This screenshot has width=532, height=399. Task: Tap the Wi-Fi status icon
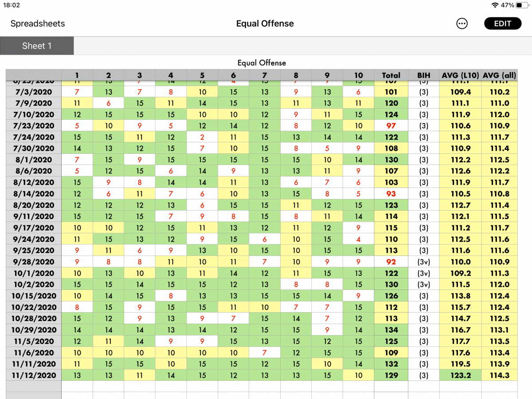495,5
